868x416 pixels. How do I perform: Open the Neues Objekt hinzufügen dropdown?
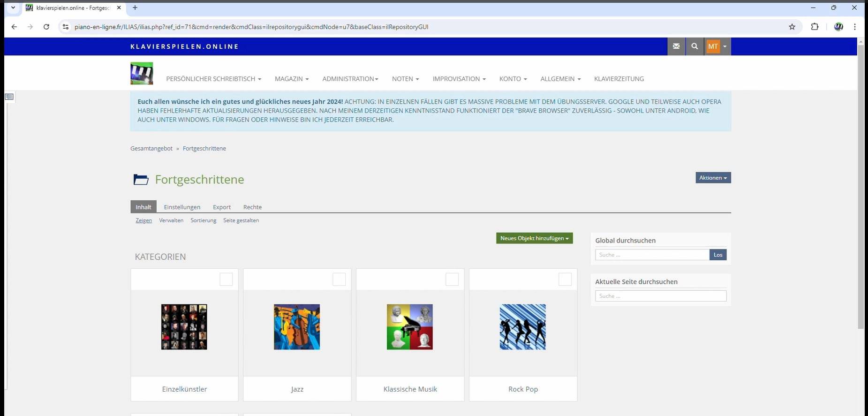[x=534, y=238]
